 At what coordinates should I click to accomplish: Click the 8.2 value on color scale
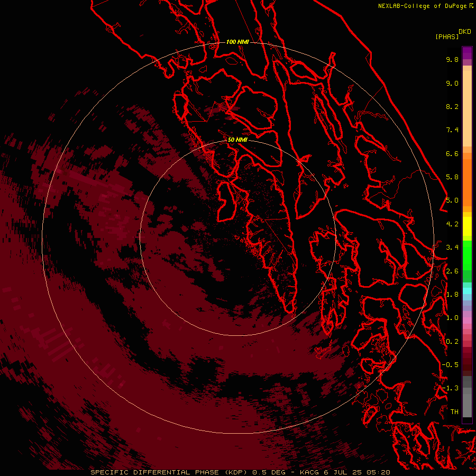(452, 106)
